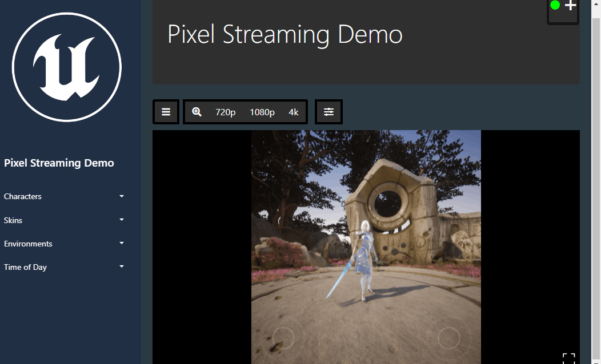Click the sidebar Pixel Streaming Demo title
Screen dimensions: 601x364
coord(59,163)
